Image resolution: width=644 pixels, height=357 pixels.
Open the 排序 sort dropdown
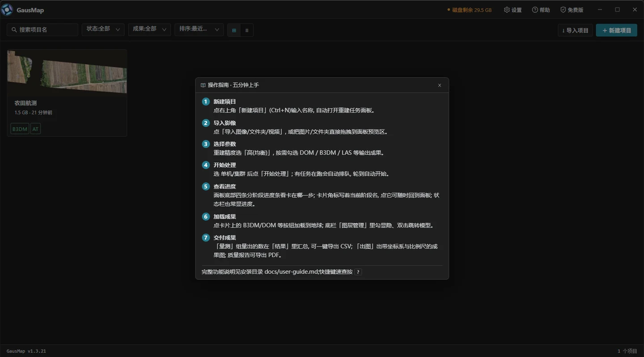pyautogui.click(x=199, y=29)
